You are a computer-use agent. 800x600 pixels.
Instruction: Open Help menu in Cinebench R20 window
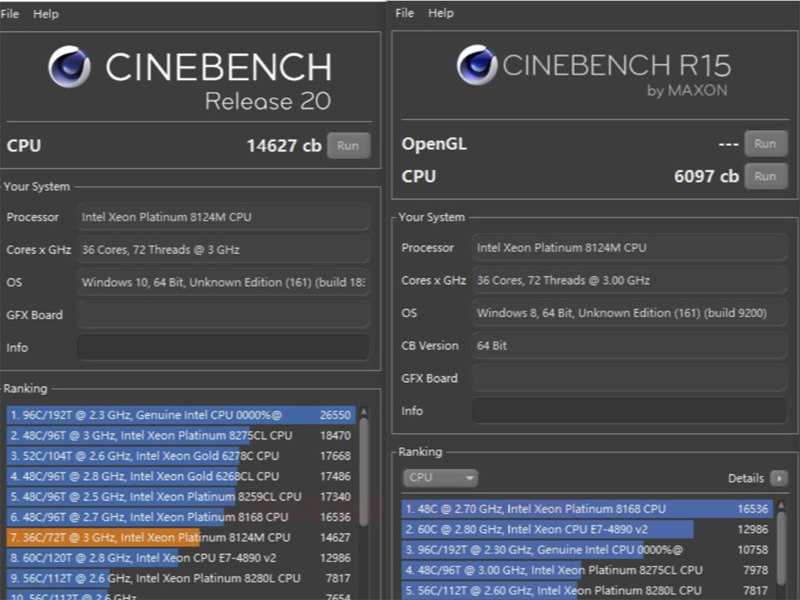(x=45, y=14)
